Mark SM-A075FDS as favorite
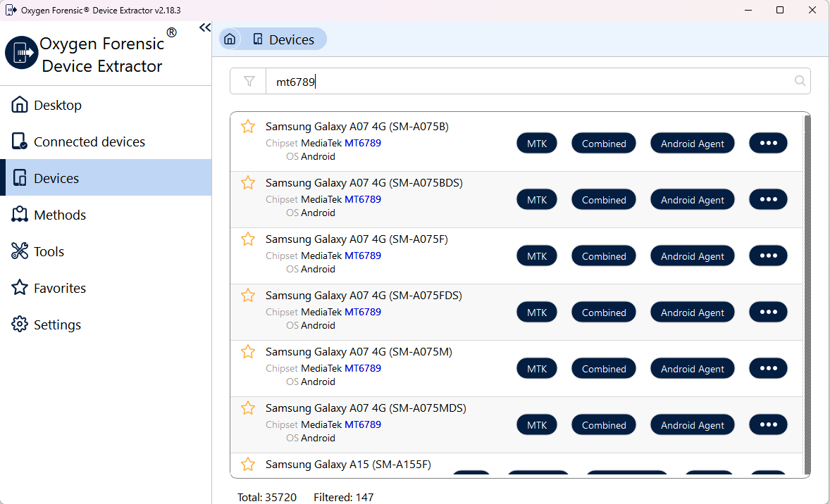The height and width of the screenshot is (504, 830). (248, 296)
